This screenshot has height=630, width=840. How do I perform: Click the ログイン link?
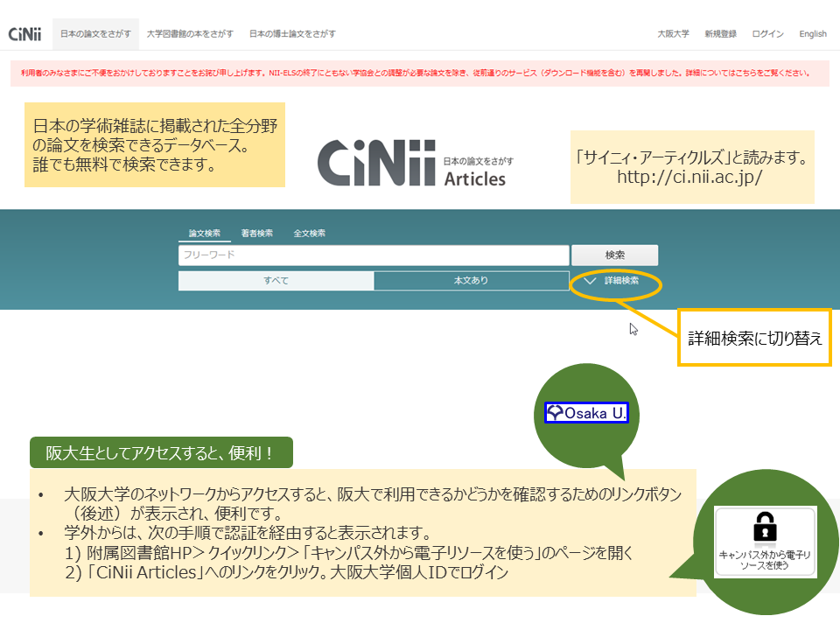[x=767, y=34]
